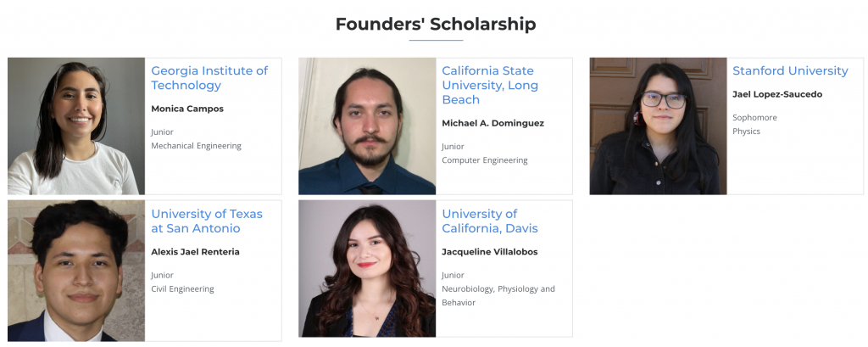
Task: Click the Founders' Scholarship heading
Action: [x=435, y=24]
